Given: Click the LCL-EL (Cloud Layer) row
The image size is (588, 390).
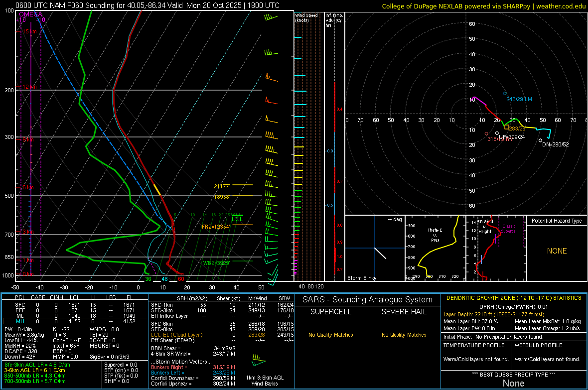Looking at the screenshot, I should (222, 335).
